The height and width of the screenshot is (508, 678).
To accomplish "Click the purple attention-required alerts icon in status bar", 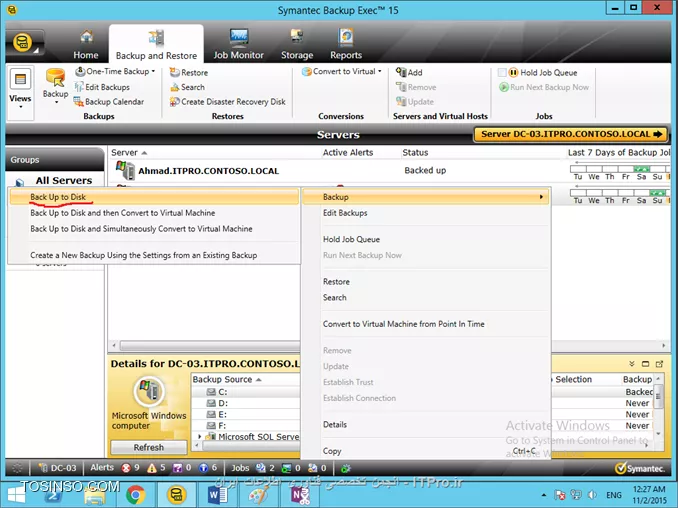I will point(177,468).
